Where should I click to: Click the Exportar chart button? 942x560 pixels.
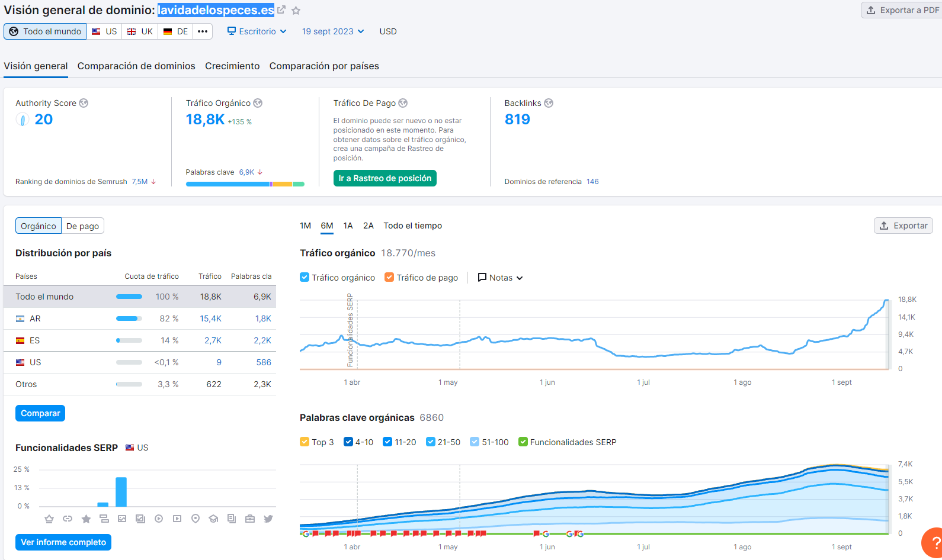point(903,226)
